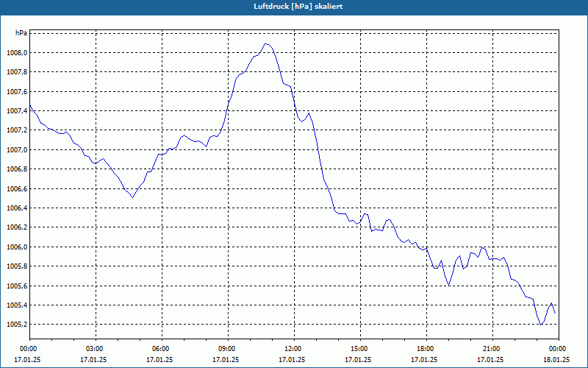Select the 1005,6 y-axis label
588x368 pixels.
point(17,286)
